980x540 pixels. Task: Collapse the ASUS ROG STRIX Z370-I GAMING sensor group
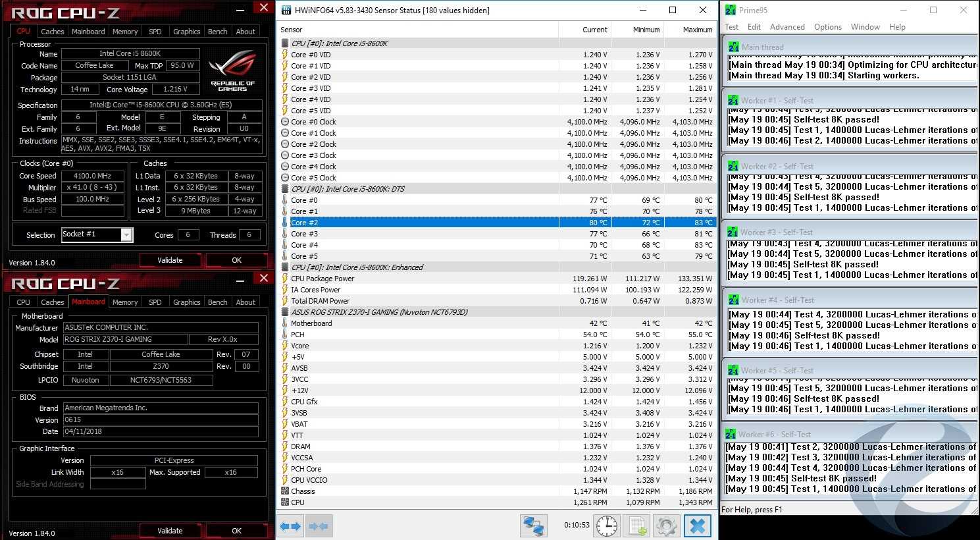pos(285,312)
